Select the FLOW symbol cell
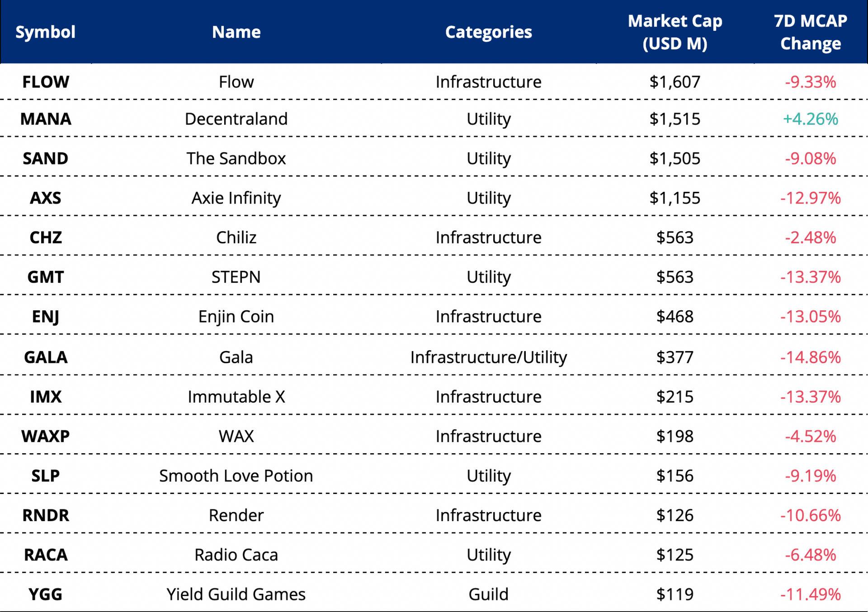The image size is (868, 612). click(46, 82)
